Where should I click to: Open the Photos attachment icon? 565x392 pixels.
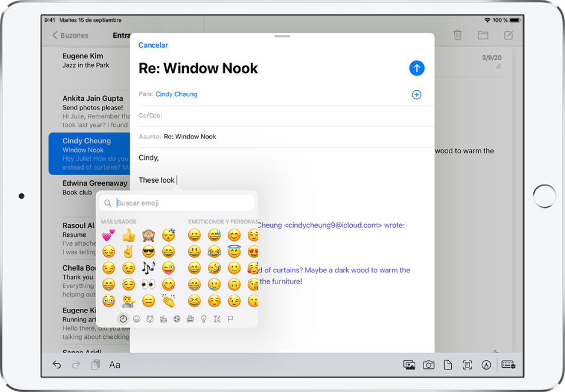409,364
